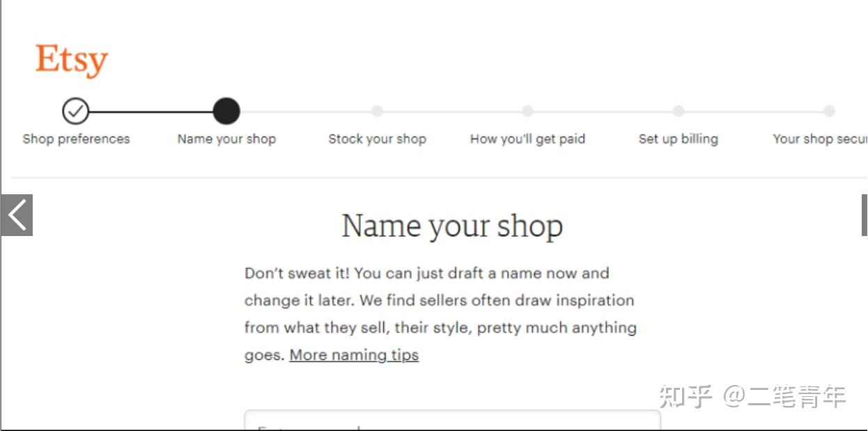868x431 pixels.
Task: Go to previous image with left arrow
Action: pyautogui.click(x=17, y=215)
